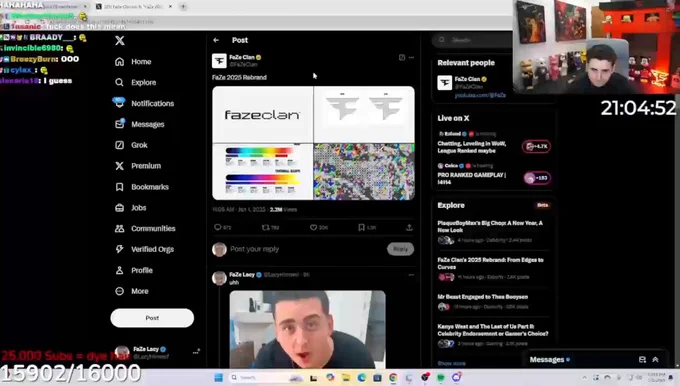Open the two F logos image
The width and height of the screenshot is (680, 386).
coord(364,114)
